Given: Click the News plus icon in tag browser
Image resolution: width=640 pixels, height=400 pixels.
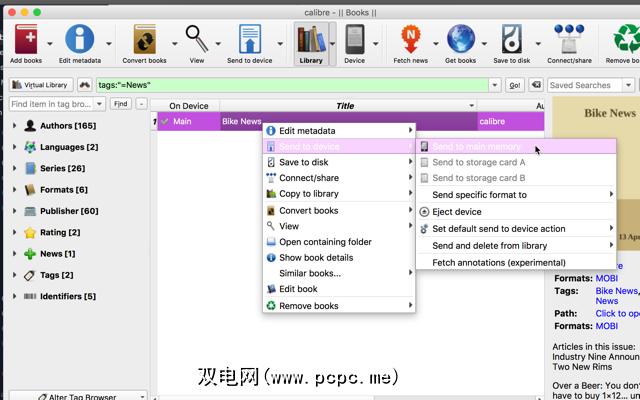Looking at the screenshot, I should pyautogui.click(x=30, y=254).
